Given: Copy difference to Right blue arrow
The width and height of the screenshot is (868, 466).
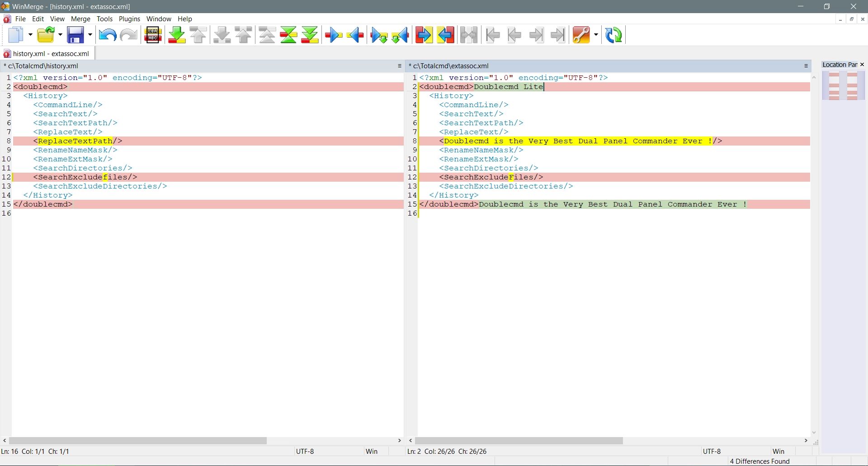Looking at the screenshot, I should pos(334,35).
